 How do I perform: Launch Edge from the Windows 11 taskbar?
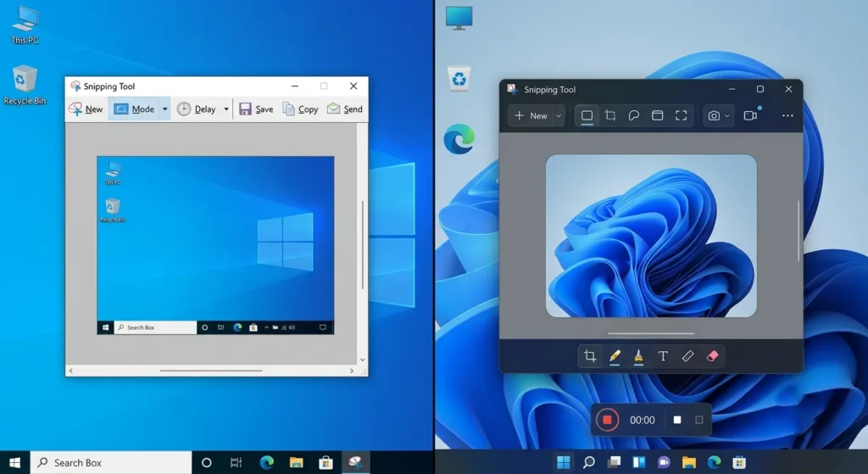pos(714,462)
